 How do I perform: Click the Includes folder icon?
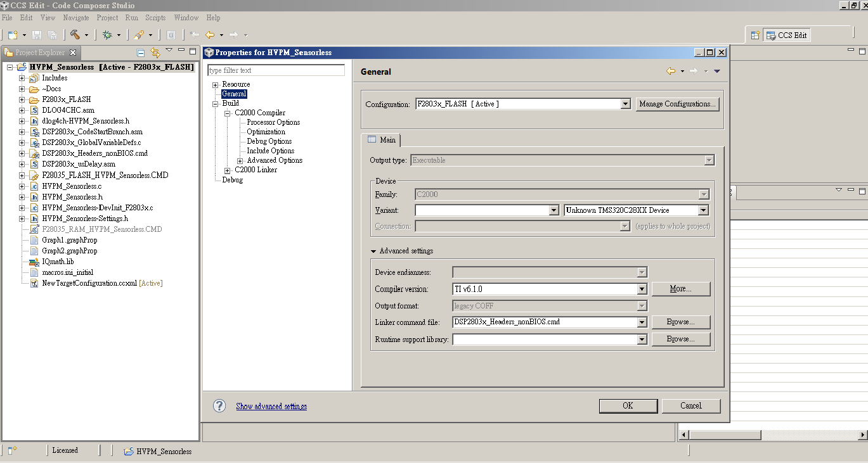34,78
